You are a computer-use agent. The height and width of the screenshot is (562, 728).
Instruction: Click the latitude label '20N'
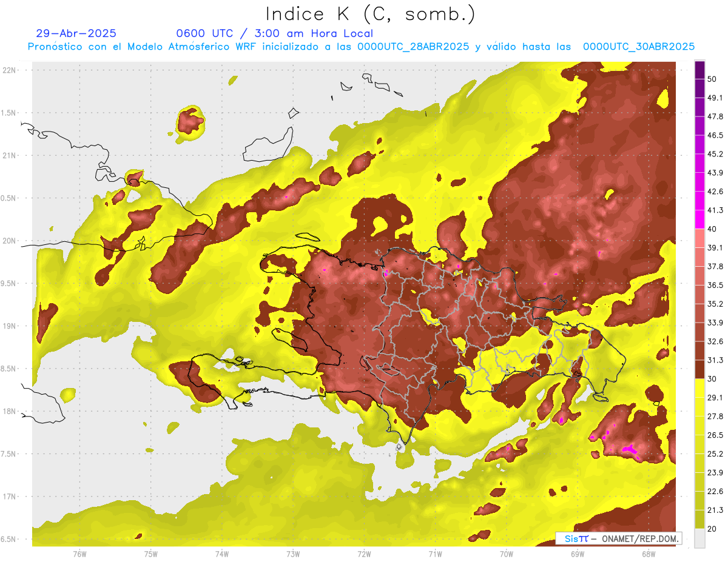pyautogui.click(x=10, y=241)
